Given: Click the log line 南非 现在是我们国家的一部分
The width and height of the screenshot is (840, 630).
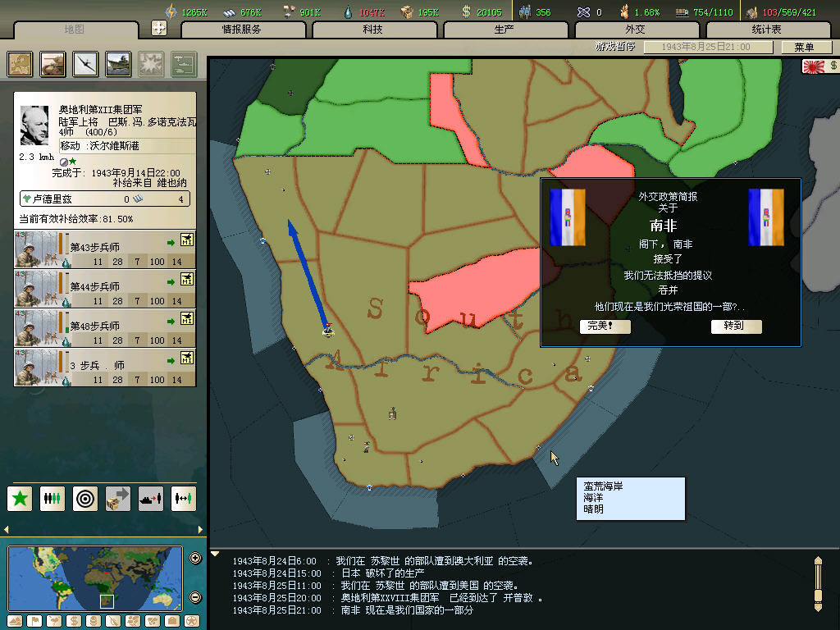Looking at the screenshot, I should (x=407, y=610).
